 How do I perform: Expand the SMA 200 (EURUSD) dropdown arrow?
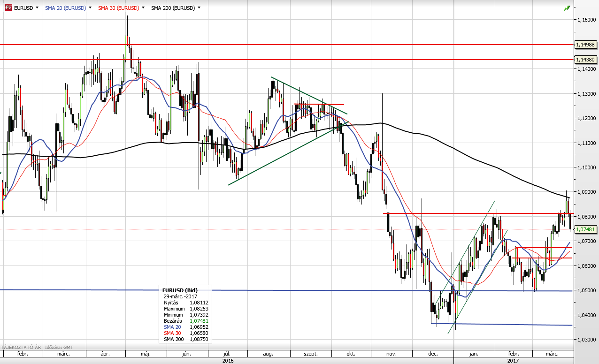(x=199, y=8)
